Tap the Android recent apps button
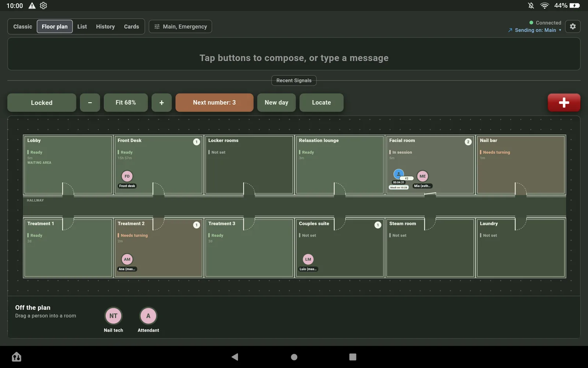 [x=353, y=357]
